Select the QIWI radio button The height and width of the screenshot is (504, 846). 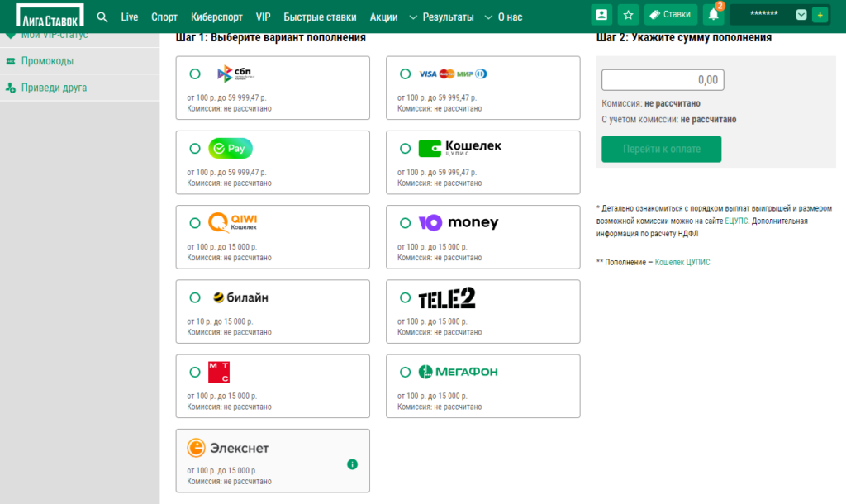pos(195,223)
